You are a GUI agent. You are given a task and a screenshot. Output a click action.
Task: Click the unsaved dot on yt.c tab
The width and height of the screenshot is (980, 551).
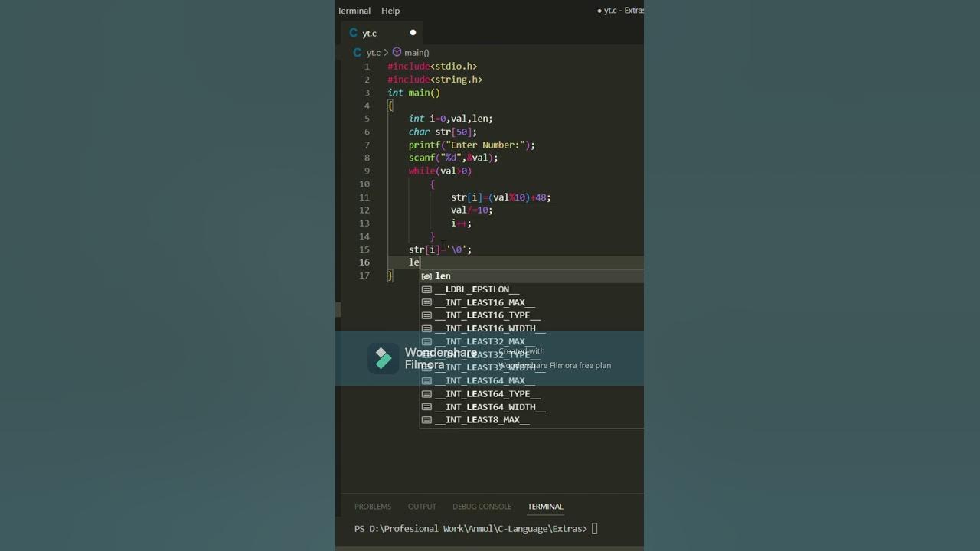coord(413,33)
